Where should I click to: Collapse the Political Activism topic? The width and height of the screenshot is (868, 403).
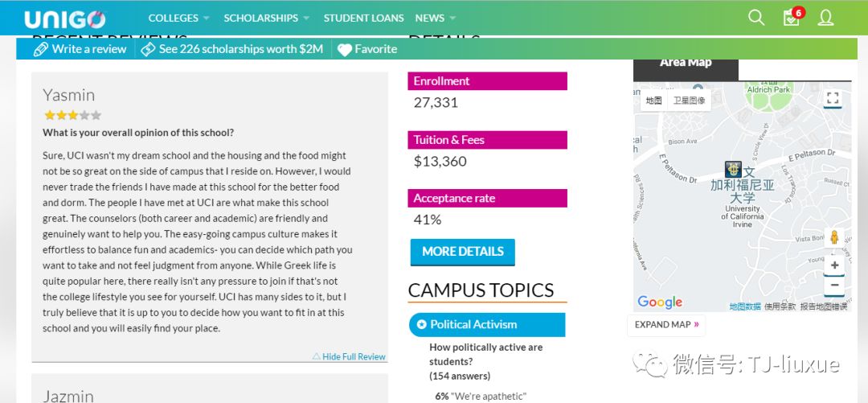pyautogui.click(x=487, y=325)
